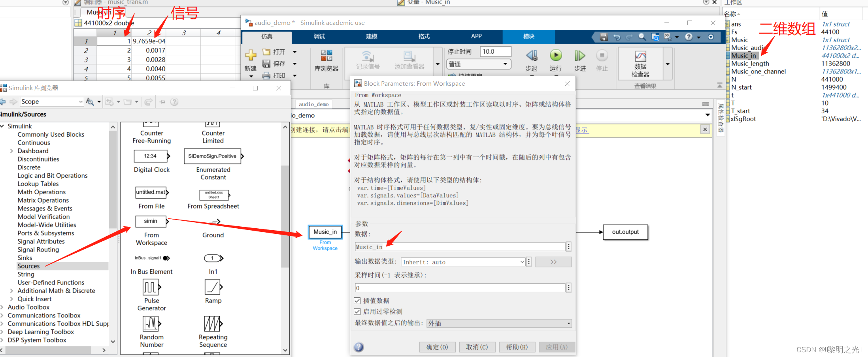Expand the Additional Math & Discrete node
The image size is (868, 357).
click(x=11, y=291)
